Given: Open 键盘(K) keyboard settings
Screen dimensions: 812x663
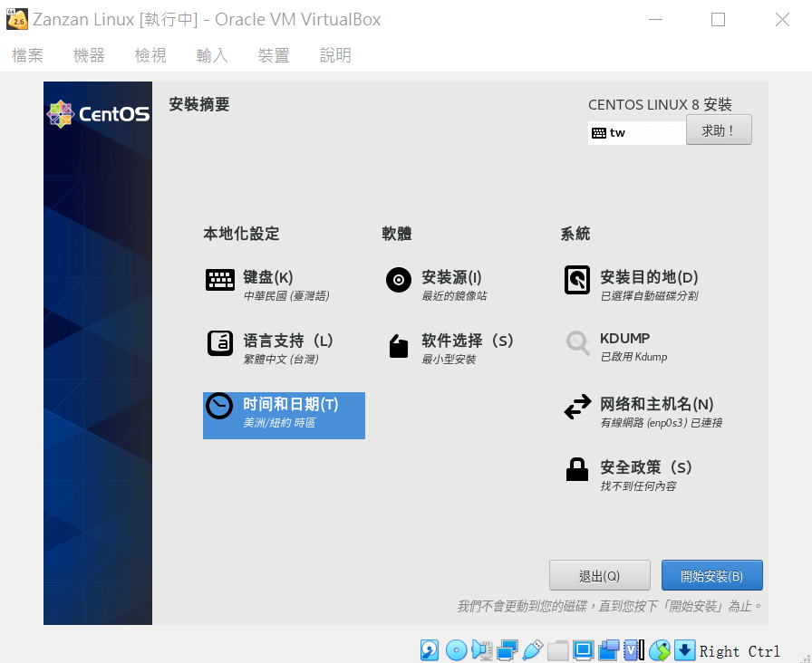Looking at the screenshot, I should pos(284,284).
